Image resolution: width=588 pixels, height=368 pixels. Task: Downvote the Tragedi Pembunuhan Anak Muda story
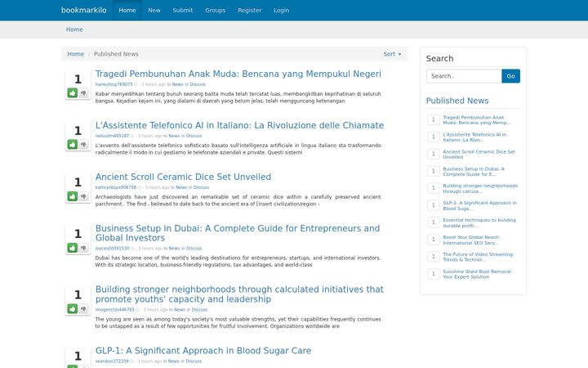point(83,92)
